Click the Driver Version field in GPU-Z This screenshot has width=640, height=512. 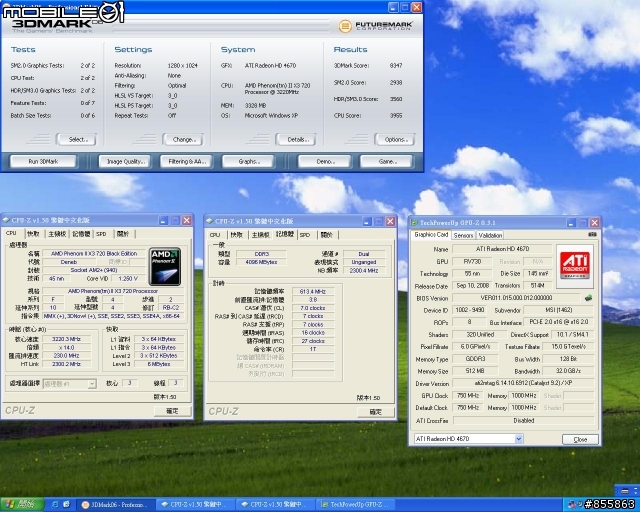point(523,383)
